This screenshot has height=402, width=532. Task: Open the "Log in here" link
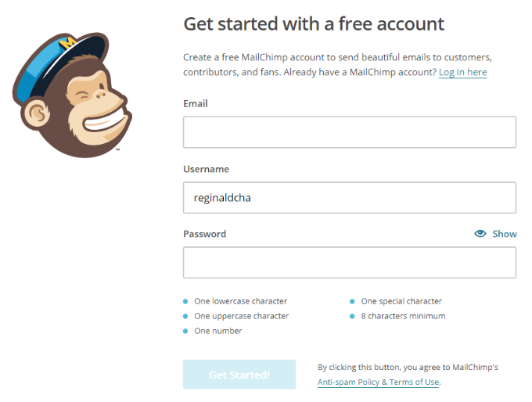tap(462, 73)
